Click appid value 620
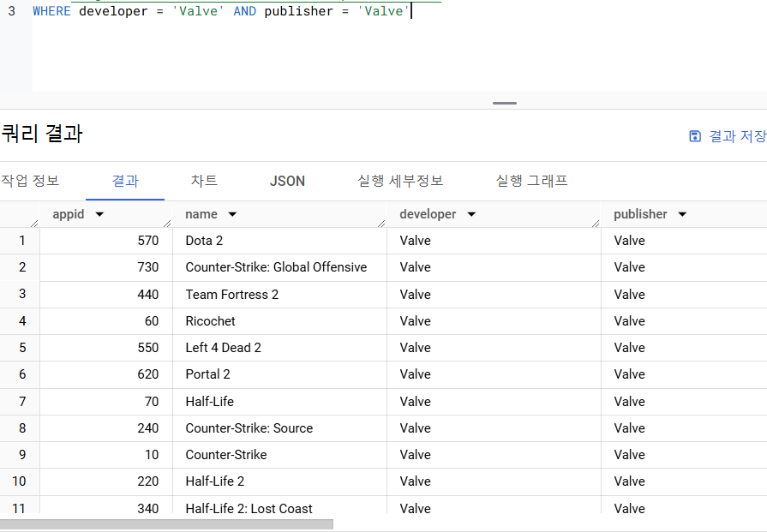The width and height of the screenshot is (767, 532). pos(147,374)
